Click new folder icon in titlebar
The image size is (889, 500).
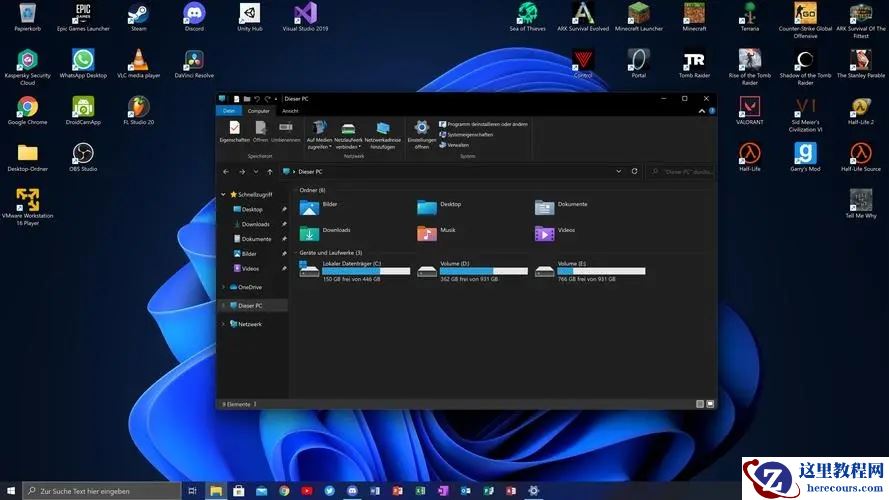[x=247, y=99]
